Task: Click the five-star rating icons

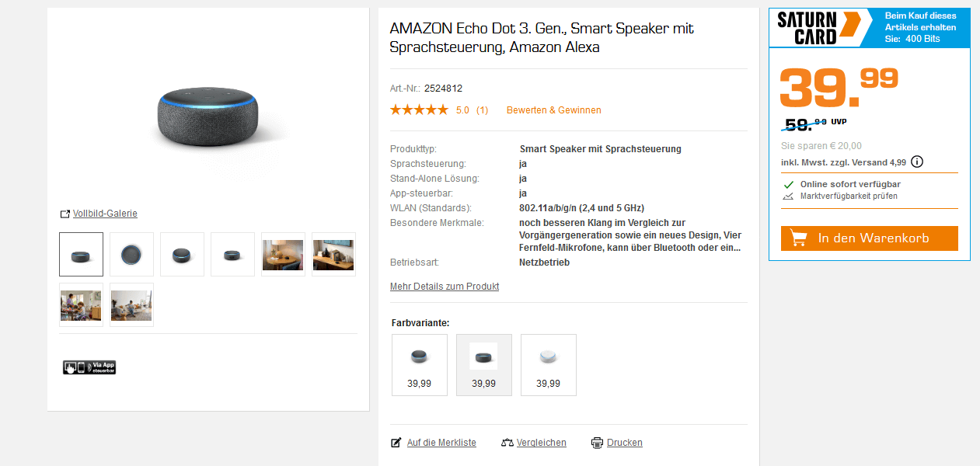Action: click(419, 110)
